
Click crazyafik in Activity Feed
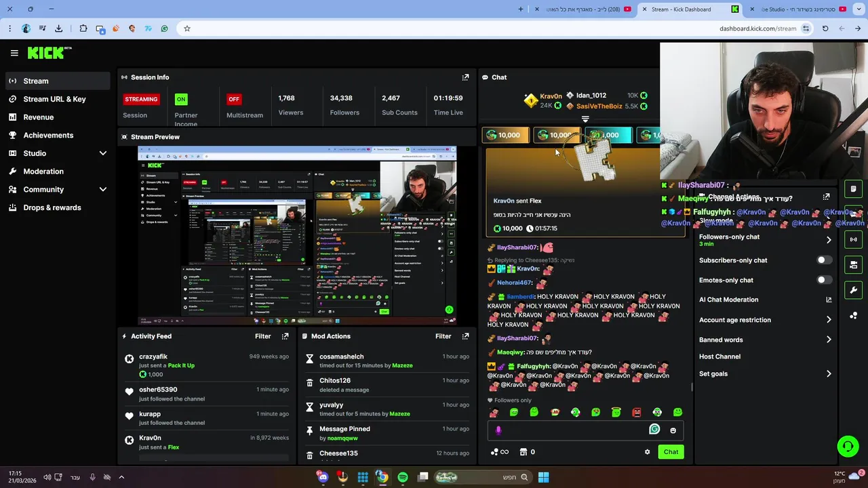(153, 357)
